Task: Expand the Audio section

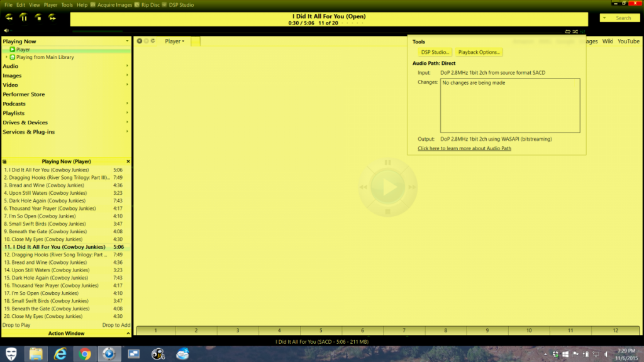Action: (127, 66)
